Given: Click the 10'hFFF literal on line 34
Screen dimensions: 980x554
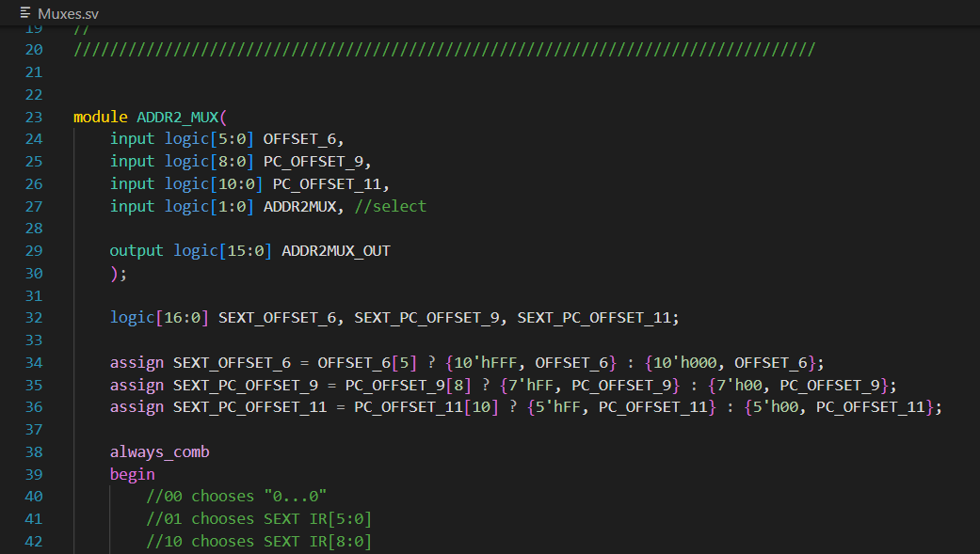Looking at the screenshot, I should pos(485,362).
